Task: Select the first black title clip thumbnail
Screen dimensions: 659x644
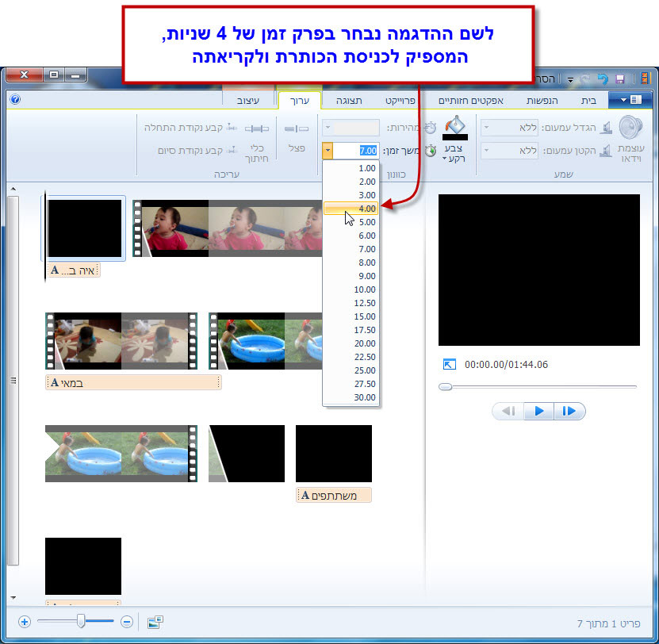Action: (x=85, y=228)
